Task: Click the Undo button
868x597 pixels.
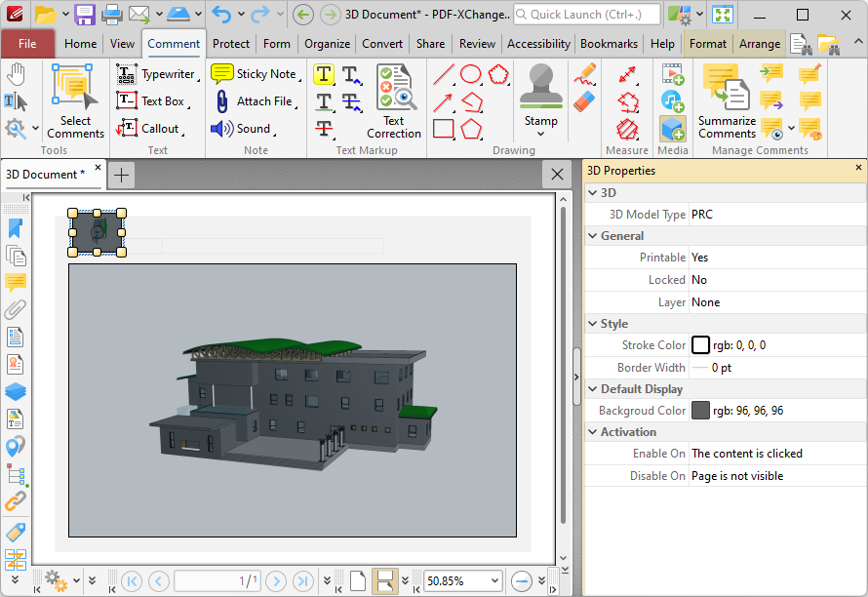Action: click(x=222, y=15)
